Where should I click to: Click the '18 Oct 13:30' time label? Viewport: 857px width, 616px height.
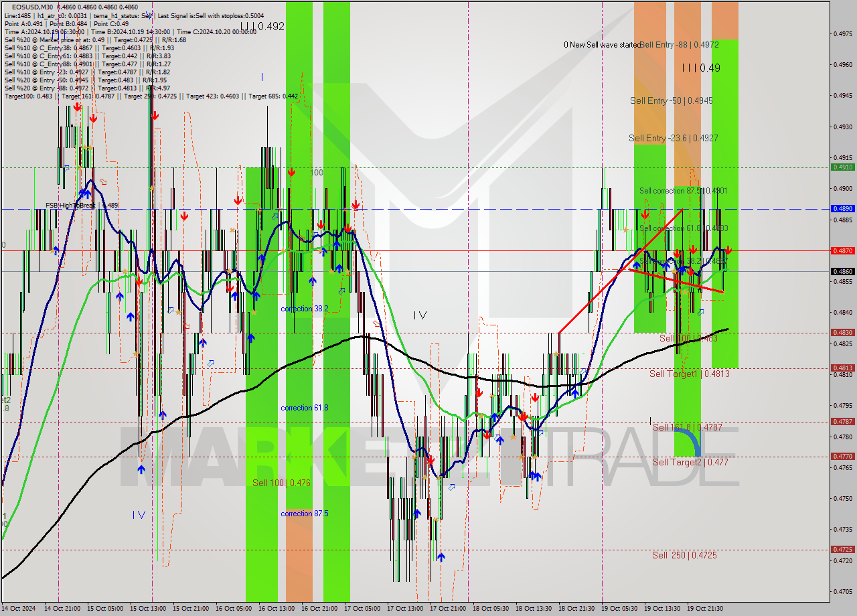pos(534,609)
